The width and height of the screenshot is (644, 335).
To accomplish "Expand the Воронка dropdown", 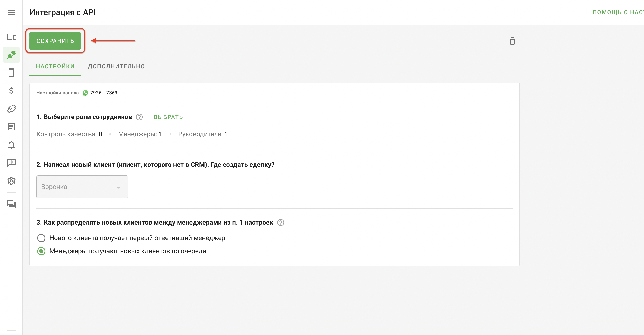I will click(x=82, y=187).
